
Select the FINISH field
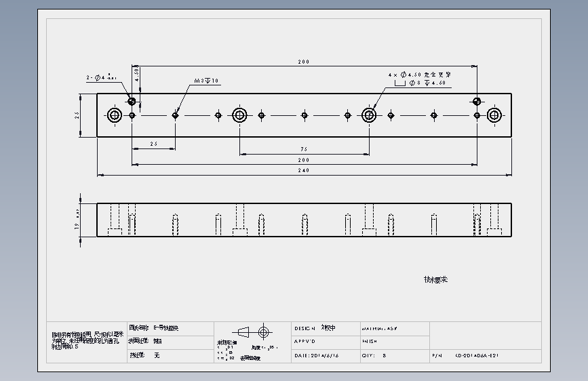[370, 342]
